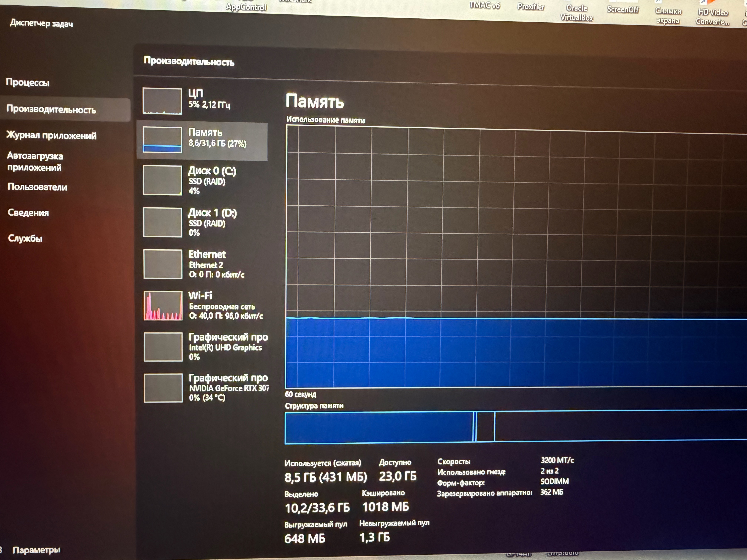This screenshot has height=560, width=747.
Task: Open Пользователи section
Action: 37,187
